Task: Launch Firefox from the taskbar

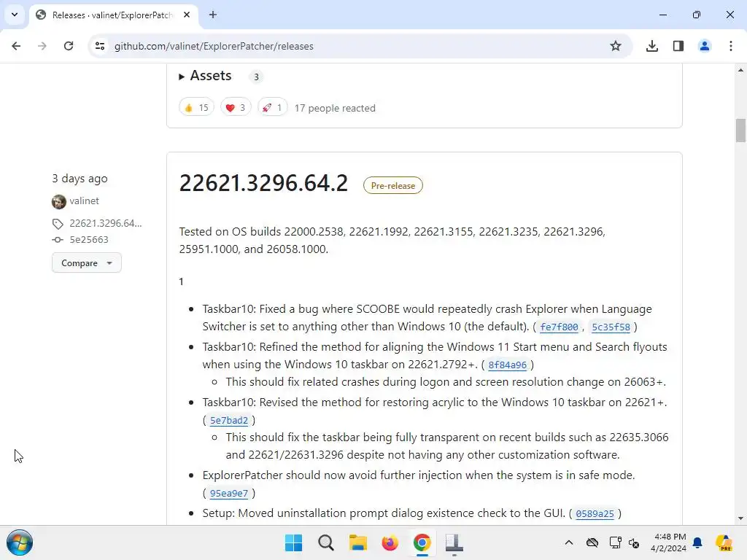Action: (390, 542)
